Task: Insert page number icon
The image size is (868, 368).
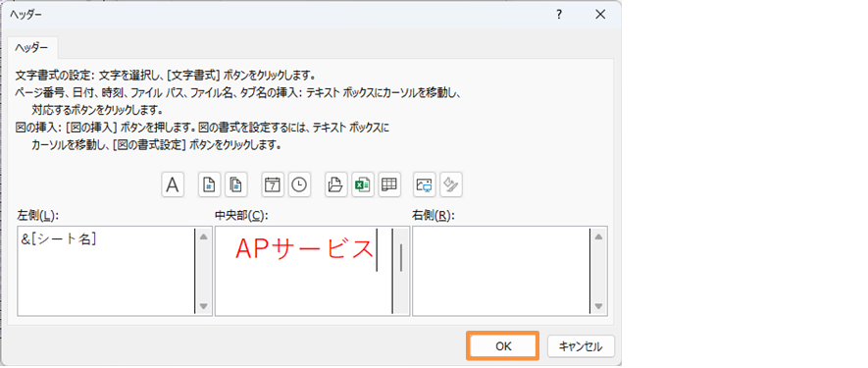Action: (x=209, y=184)
